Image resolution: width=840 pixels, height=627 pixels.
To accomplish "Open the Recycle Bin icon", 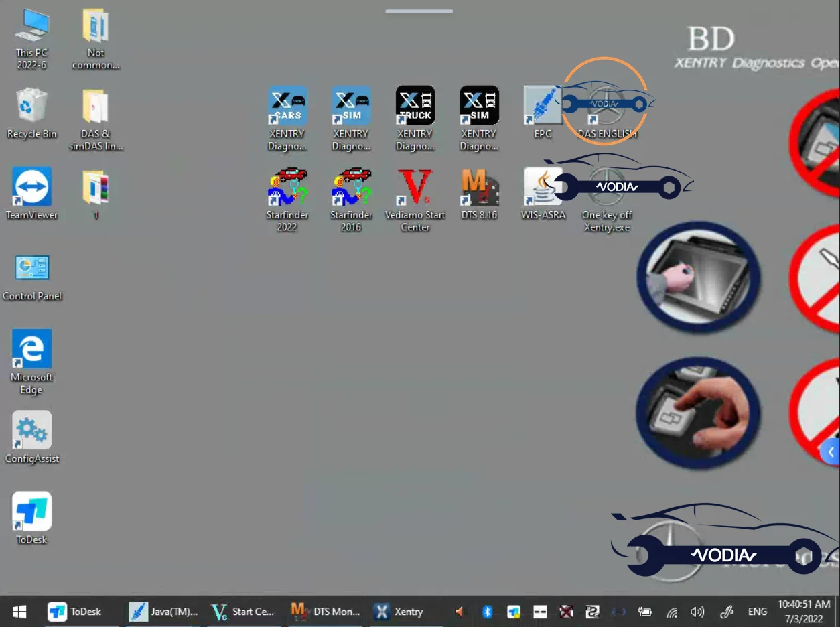I will 31,113.
